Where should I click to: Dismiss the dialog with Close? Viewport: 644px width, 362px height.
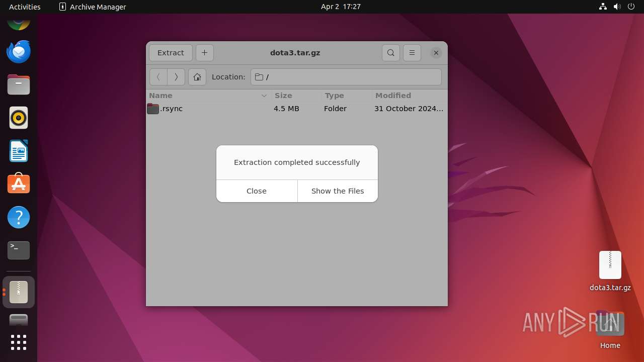pyautogui.click(x=257, y=191)
